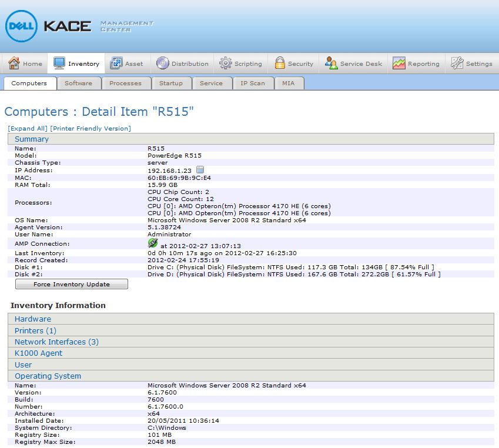
Task: Click the Expand All link
Action: click(x=24, y=128)
